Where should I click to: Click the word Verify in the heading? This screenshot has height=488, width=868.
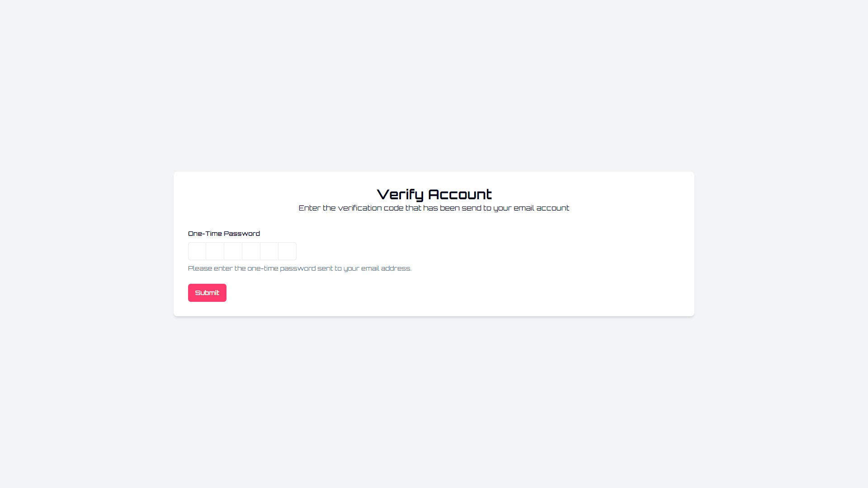pos(400,194)
